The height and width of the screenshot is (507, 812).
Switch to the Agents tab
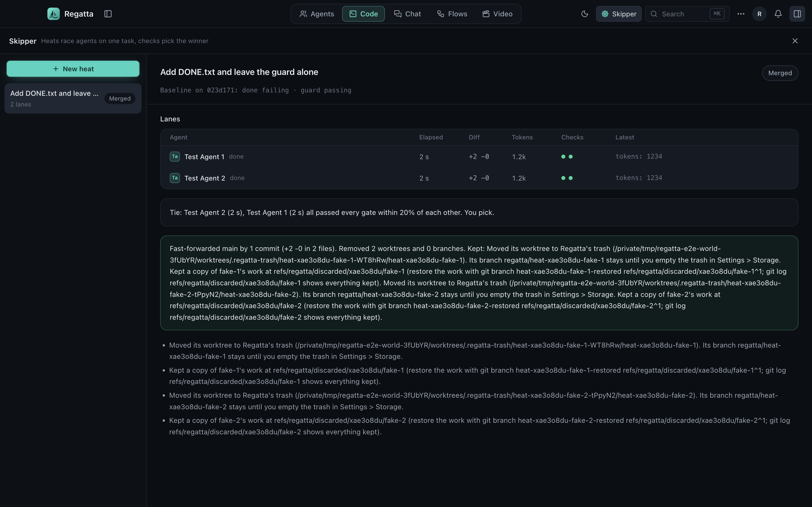coord(317,14)
